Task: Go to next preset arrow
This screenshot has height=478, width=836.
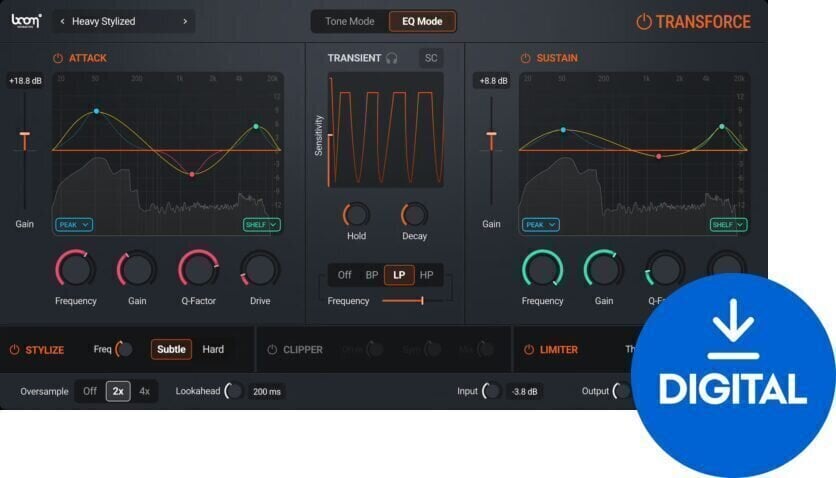Action: click(x=185, y=21)
